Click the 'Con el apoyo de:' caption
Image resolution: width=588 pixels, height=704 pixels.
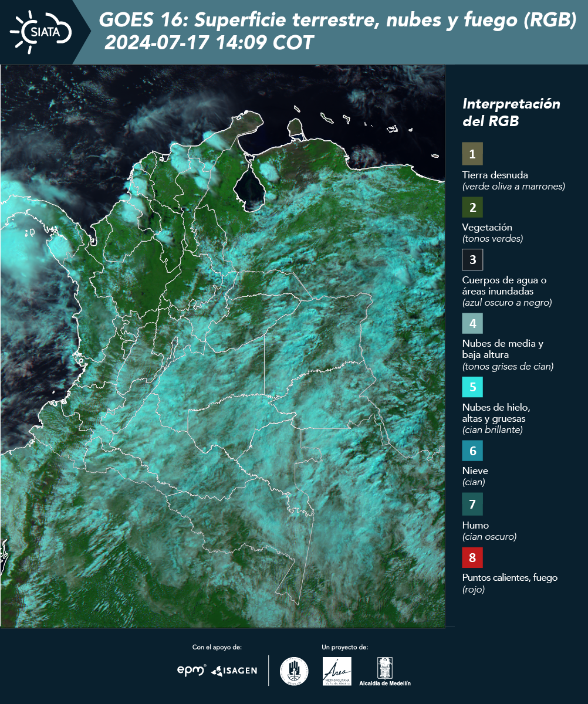tap(217, 647)
